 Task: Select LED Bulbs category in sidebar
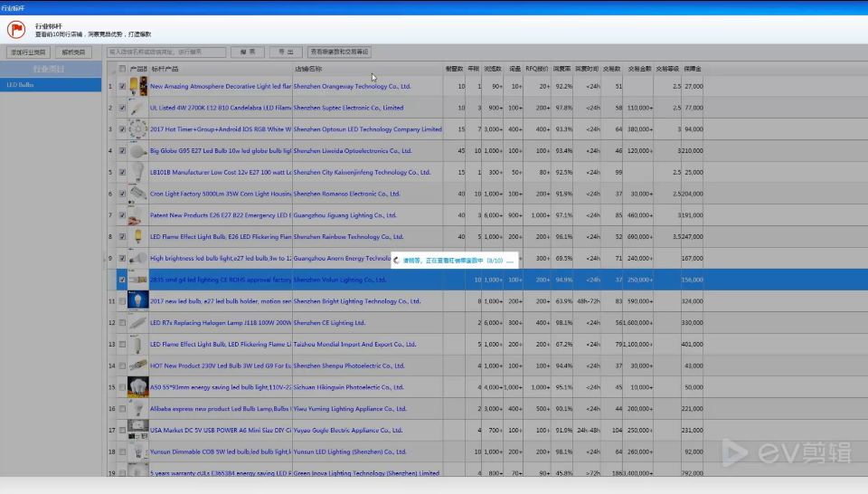tap(51, 85)
